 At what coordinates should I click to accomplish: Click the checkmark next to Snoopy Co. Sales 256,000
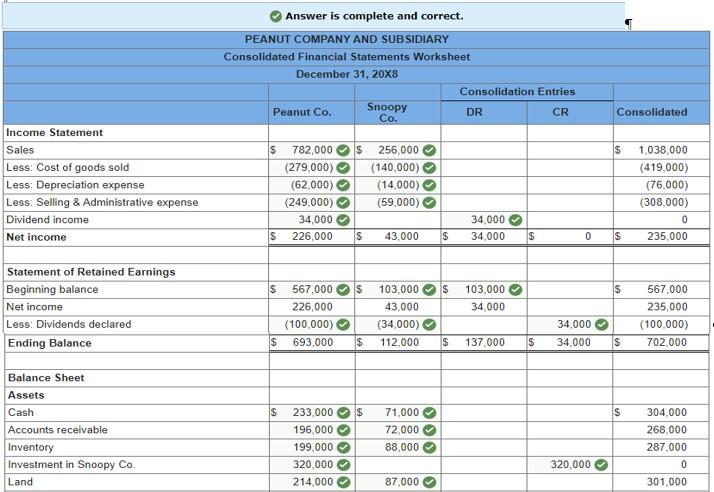pos(429,150)
